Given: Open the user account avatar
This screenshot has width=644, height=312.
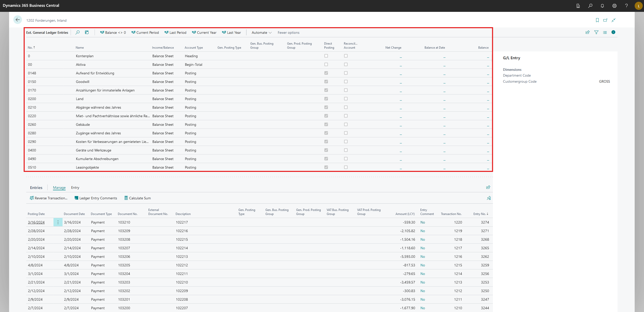Looking at the screenshot, I should pyautogui.click(x=638, y=6).
